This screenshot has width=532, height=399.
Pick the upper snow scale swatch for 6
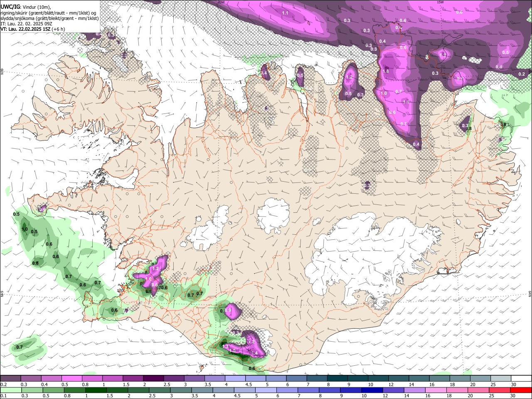click(x=296, y=378)
